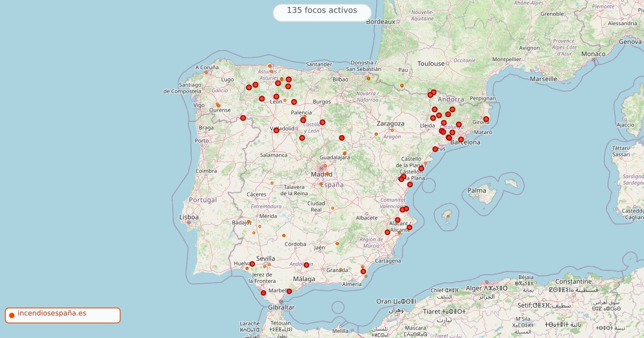
Task: Select the red fire marker left of Burgos
Action: [294, 102]
